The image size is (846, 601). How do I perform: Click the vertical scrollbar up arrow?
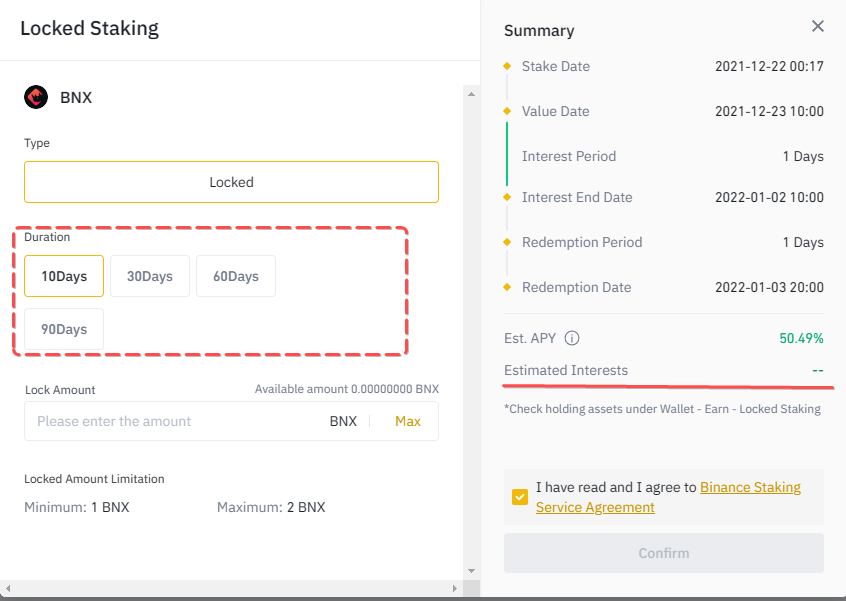point(472,94)
